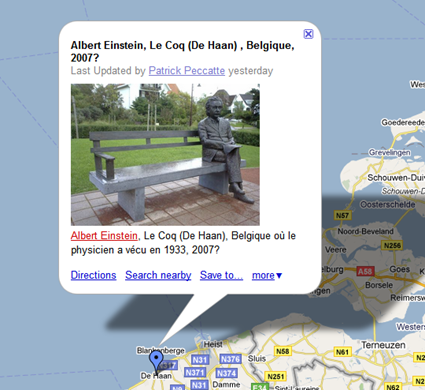
Task: Click the Terneuzen city label
Action: [x=383, y=345]
